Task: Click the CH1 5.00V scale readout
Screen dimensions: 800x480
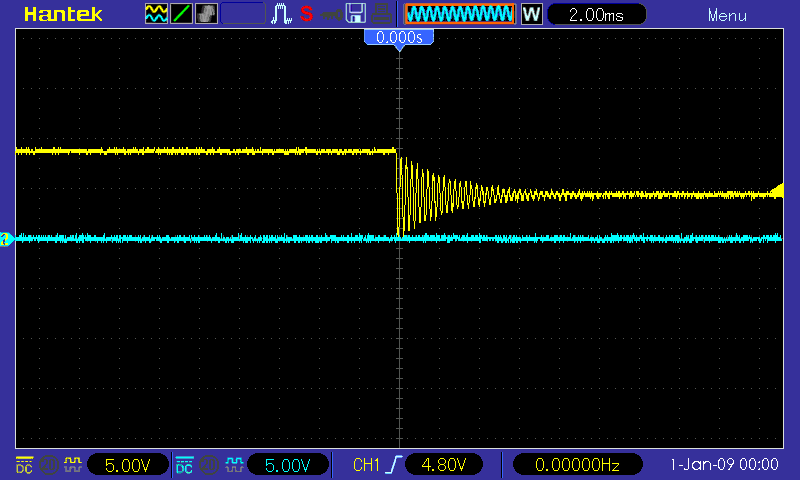Action: 128,465
